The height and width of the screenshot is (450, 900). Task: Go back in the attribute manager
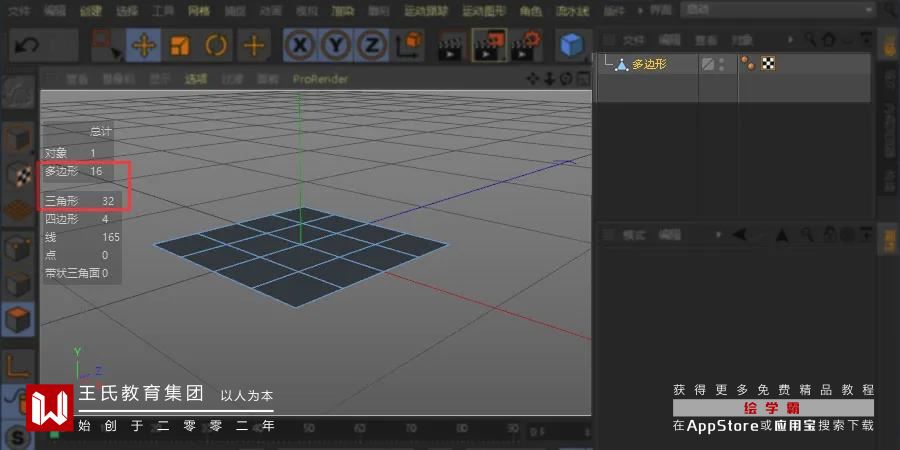click(739, 234)
